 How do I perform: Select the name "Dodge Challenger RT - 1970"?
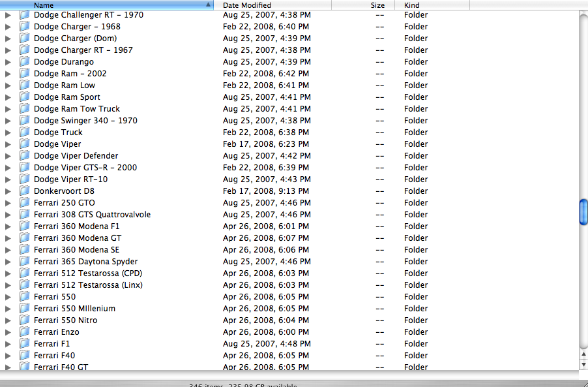pos(89,15)
